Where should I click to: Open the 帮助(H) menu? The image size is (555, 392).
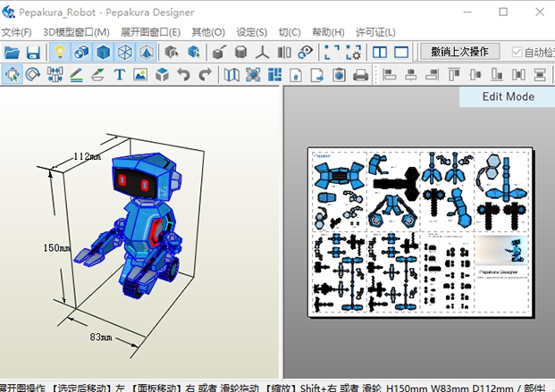tap(328, 32)
